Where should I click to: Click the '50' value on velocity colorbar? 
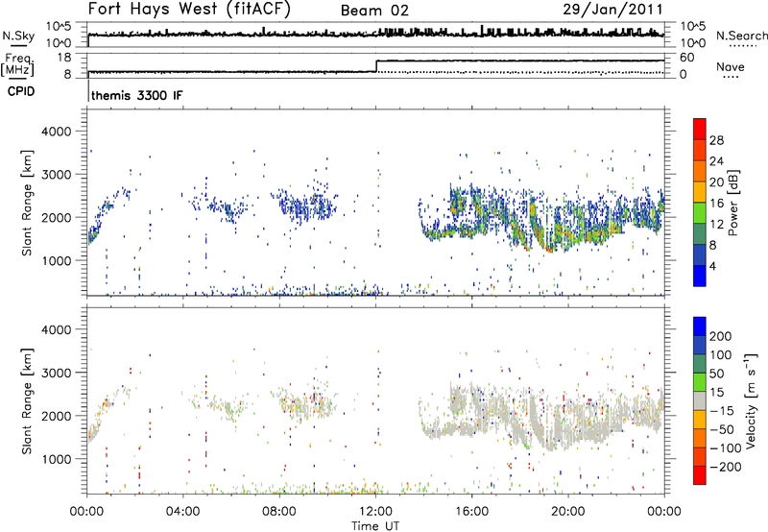point(716,374)
